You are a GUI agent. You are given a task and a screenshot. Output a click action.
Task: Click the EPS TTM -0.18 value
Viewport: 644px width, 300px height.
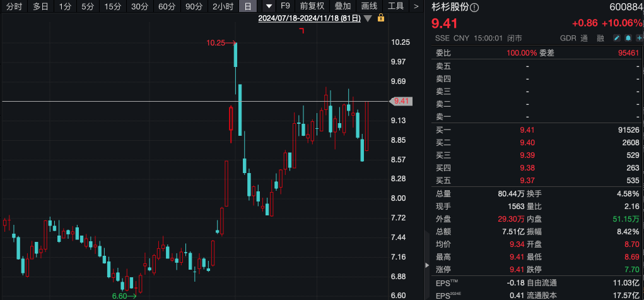click(x=516, y=283)
